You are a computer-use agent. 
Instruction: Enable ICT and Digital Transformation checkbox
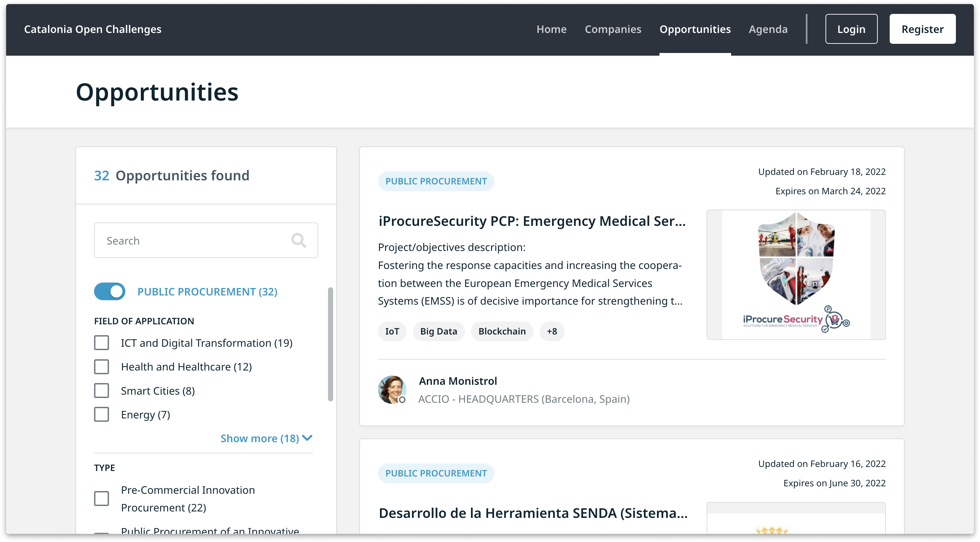click(102, 342)
